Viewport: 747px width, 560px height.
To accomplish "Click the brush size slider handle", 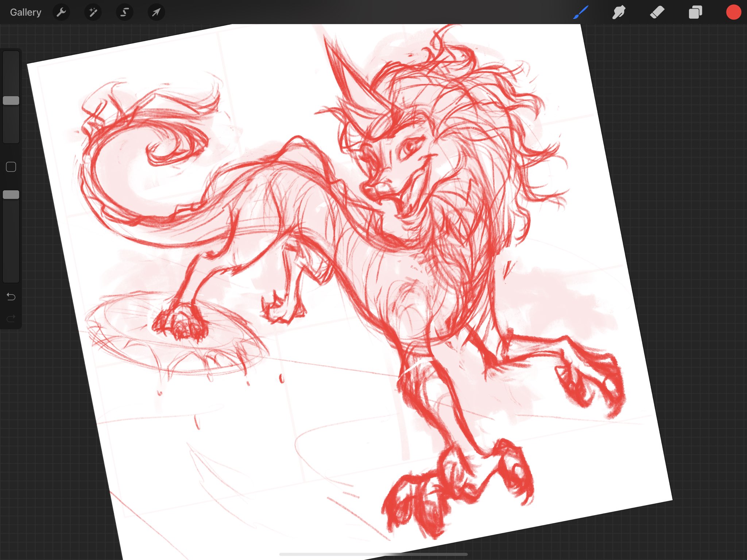I will (11, 101).
